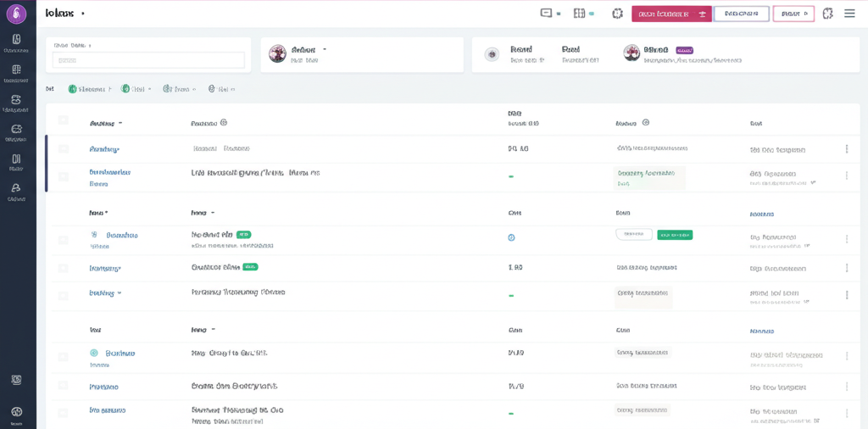Click the round globe icon at sidebar bottom
868x429 pixels.
(x=17, y=412)
